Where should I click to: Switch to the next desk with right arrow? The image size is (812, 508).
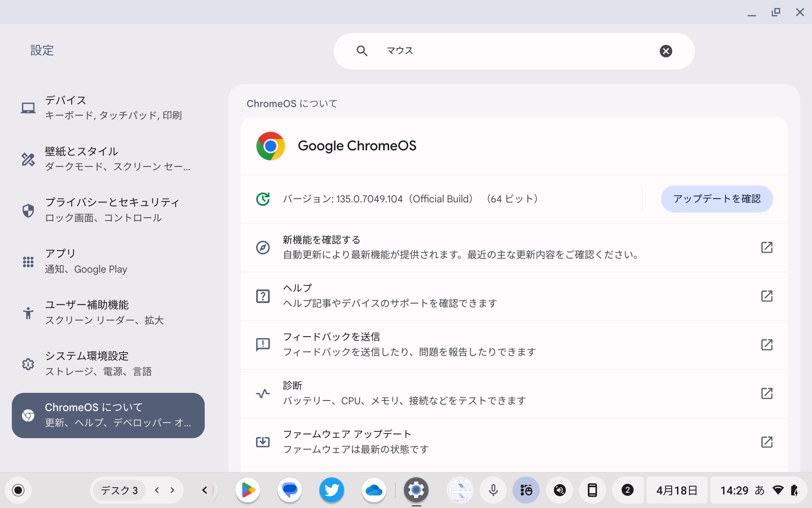click(x=172, y=490)
